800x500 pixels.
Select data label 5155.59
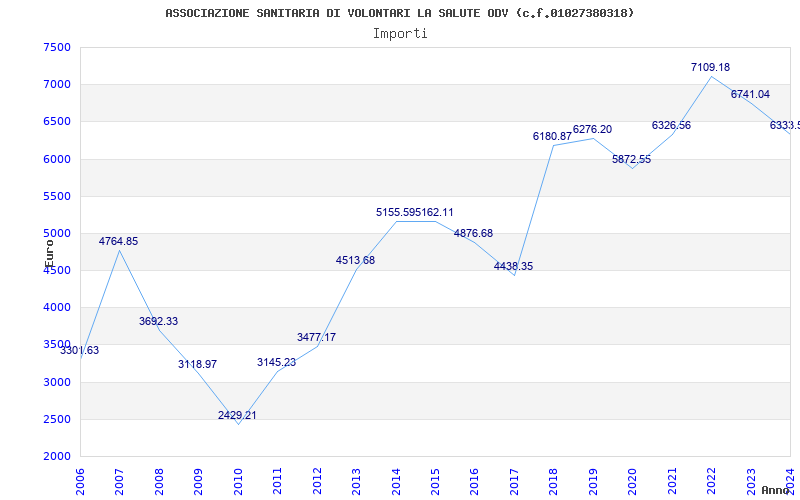coord(395,212)
